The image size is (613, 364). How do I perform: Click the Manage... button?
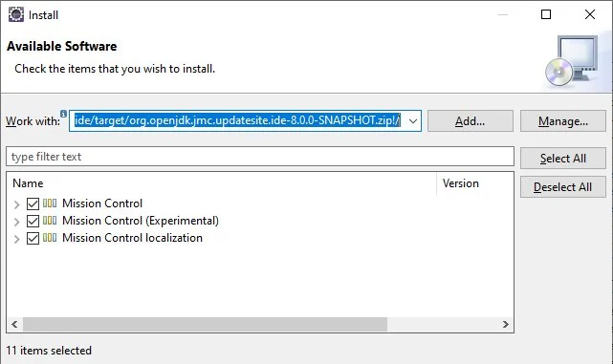[563, 121]
